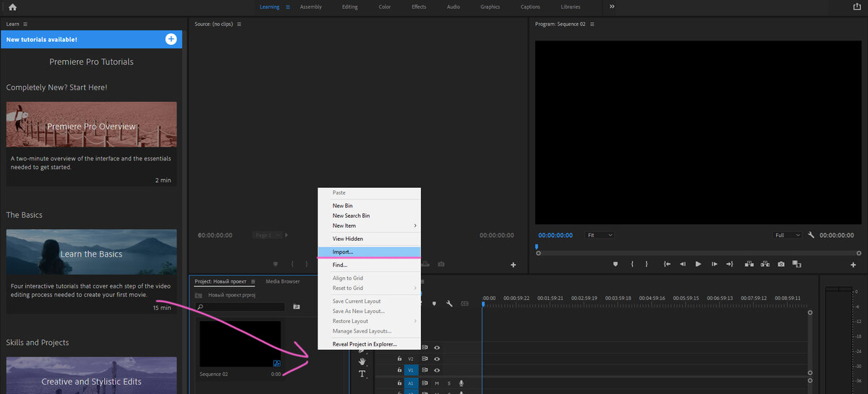Expand the Reset to Grid submenu
The width and height of the screenshot is (868, 394).
tap(369, 288)
